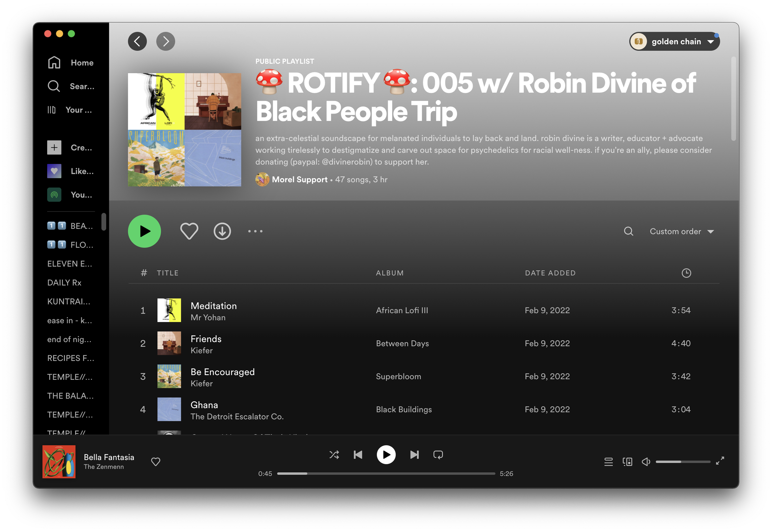The width and height of the screenshot is (772, 532).
Task: Like Bella Fantasia with the heart icon
Action: click(x=156, y=462)
